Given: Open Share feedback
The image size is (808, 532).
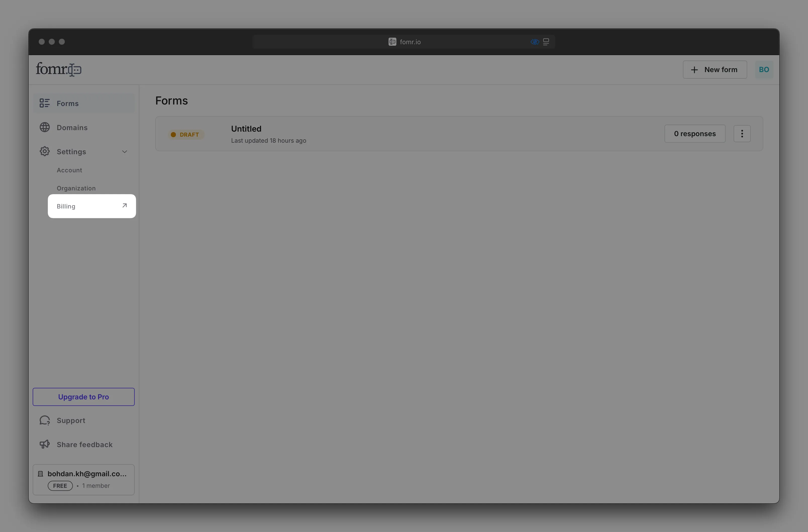Looking at the screenshot, I should [x=84, y=444].
